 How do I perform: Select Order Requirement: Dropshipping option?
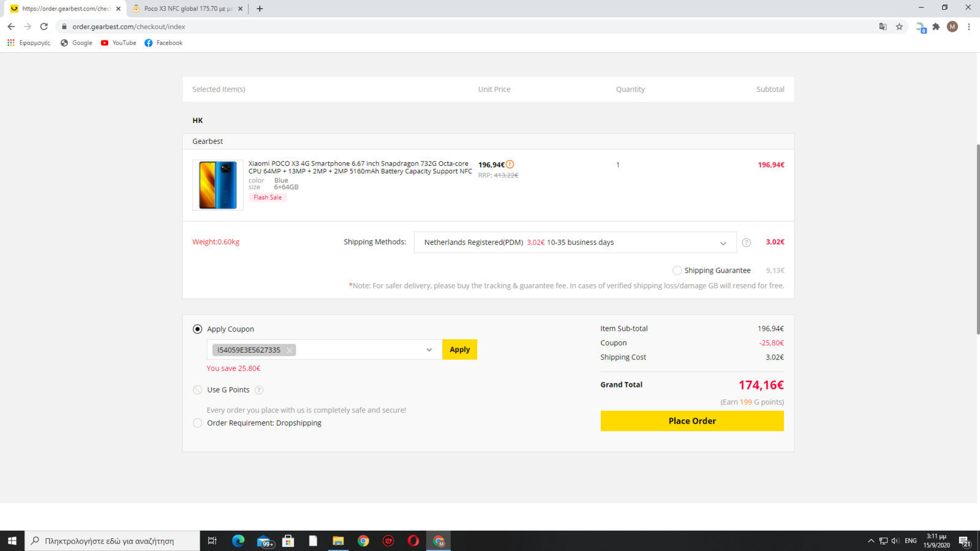click(197, 423)
